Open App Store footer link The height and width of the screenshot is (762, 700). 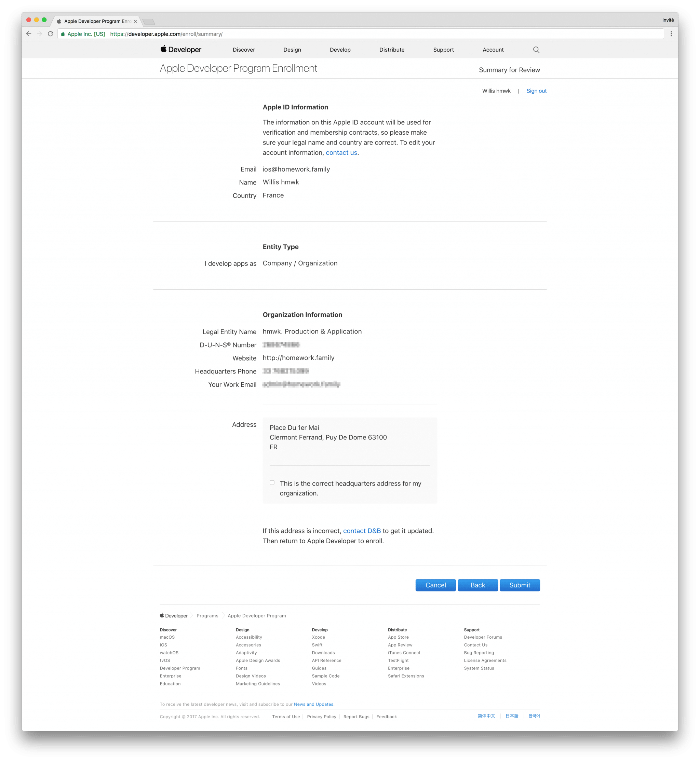[x=398, y=637]
